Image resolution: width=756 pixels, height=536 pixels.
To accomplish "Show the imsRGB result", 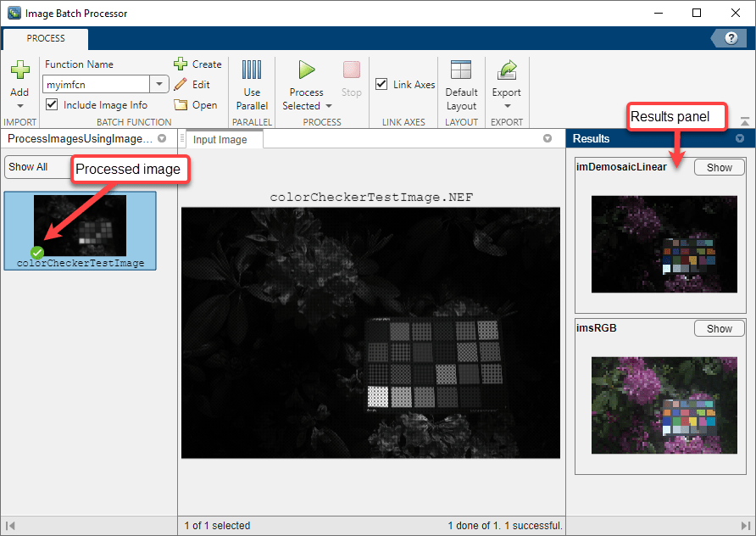I will pyautogui.click(x=719, y=328).
